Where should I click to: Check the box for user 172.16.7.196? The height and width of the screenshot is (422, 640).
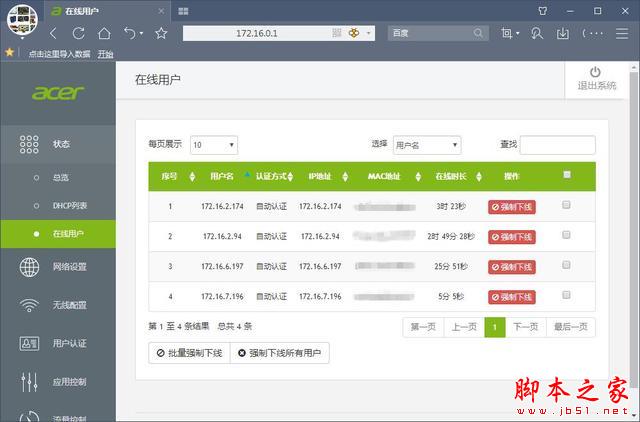coord(566,295)
